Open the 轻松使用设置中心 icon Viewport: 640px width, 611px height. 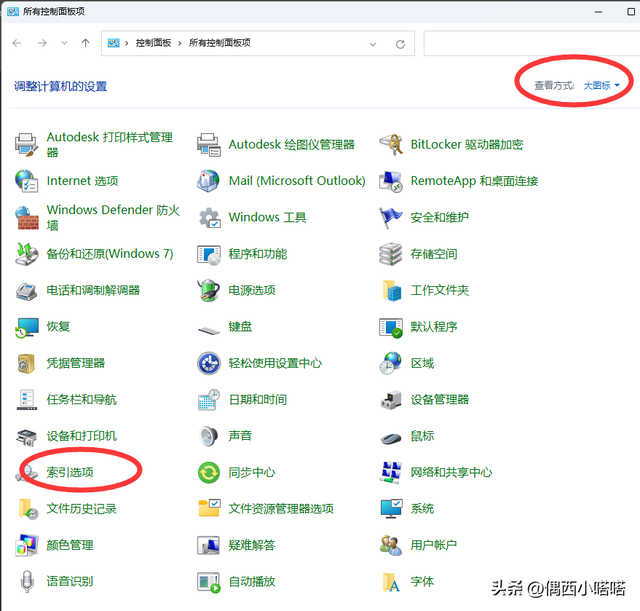[209, 363]
